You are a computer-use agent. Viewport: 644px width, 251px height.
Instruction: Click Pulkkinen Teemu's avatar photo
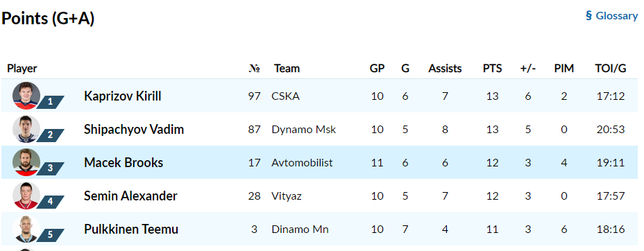[x=26, y=229]
